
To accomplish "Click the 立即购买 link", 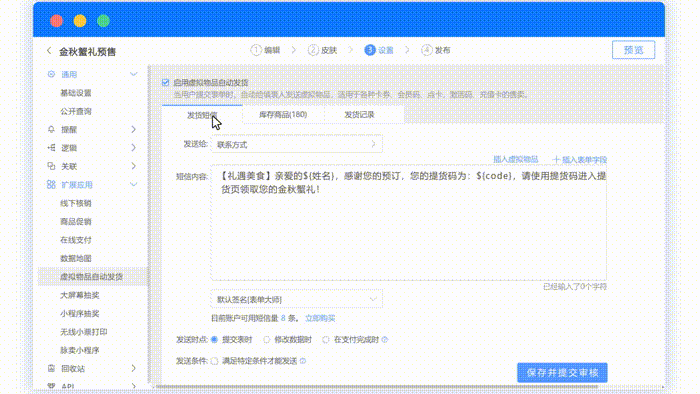I will (x=320, y=318).
